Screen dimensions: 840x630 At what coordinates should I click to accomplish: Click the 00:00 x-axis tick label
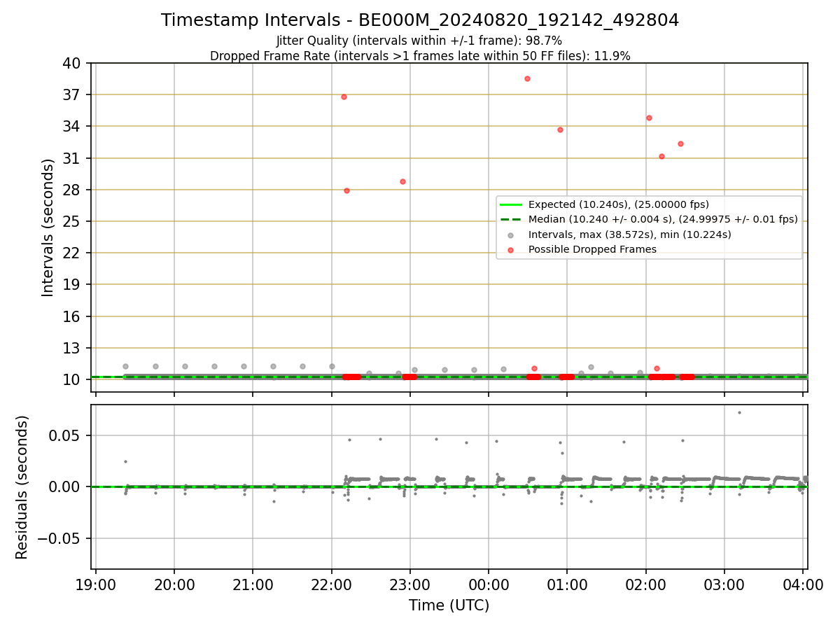tap(489, 586)
